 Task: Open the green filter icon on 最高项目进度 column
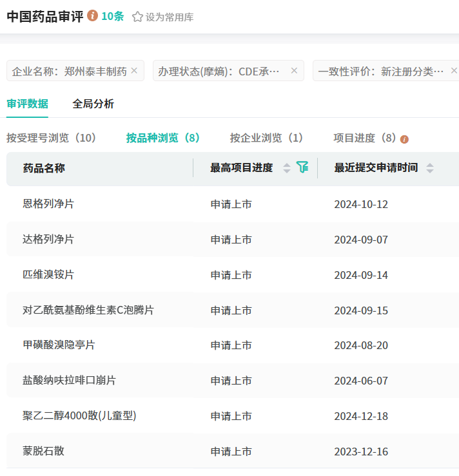[x=302, y=167]
